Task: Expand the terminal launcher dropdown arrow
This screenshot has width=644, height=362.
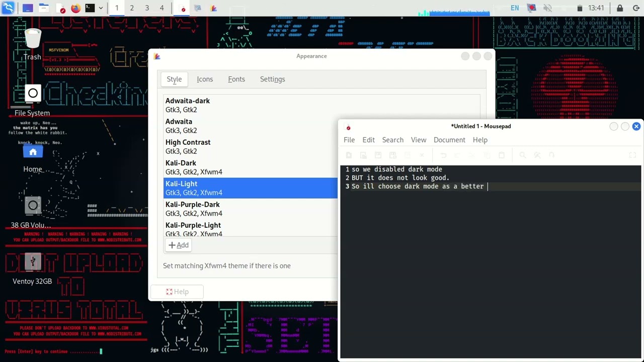Action: 101,8
